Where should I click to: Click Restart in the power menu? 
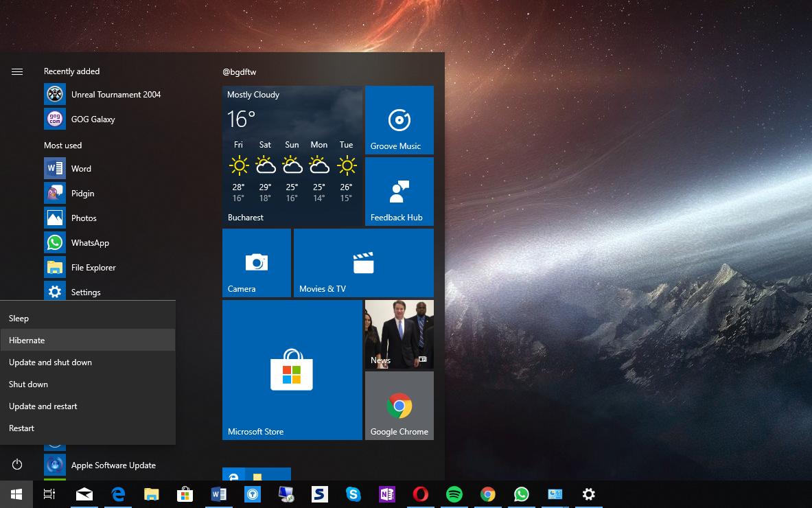[x=87, y=428]
